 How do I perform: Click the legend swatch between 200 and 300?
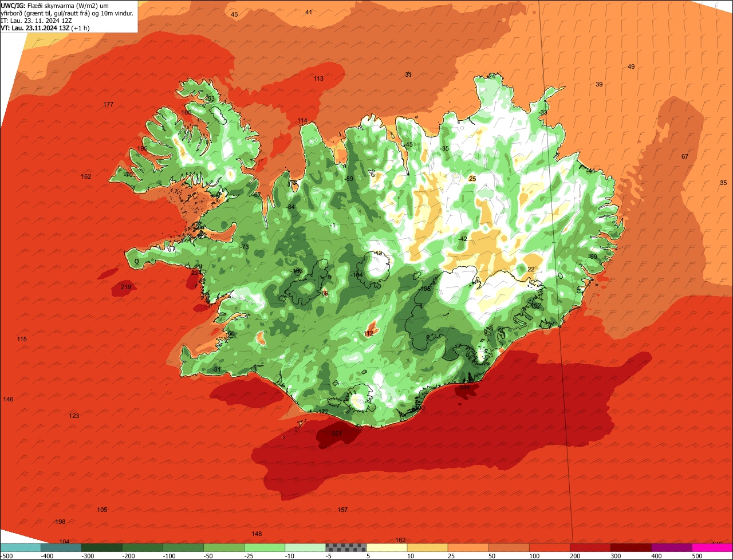(590, 547)
